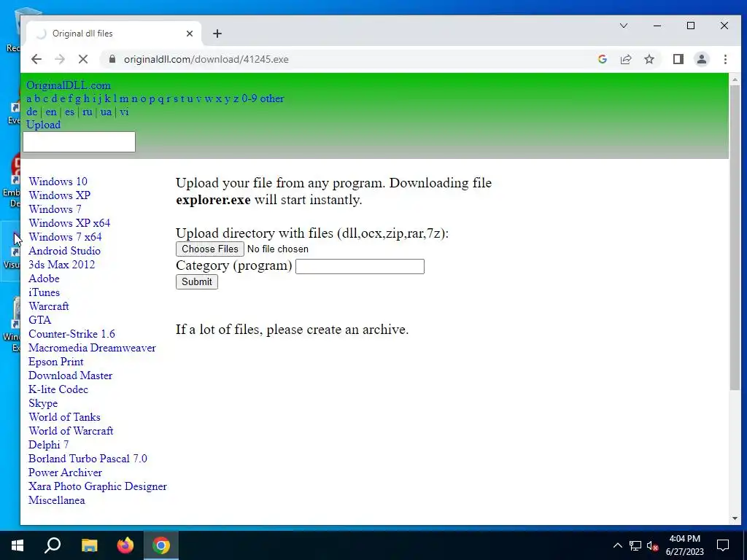Switch site language to ua
747x560 pixels.
pos(107,112)
